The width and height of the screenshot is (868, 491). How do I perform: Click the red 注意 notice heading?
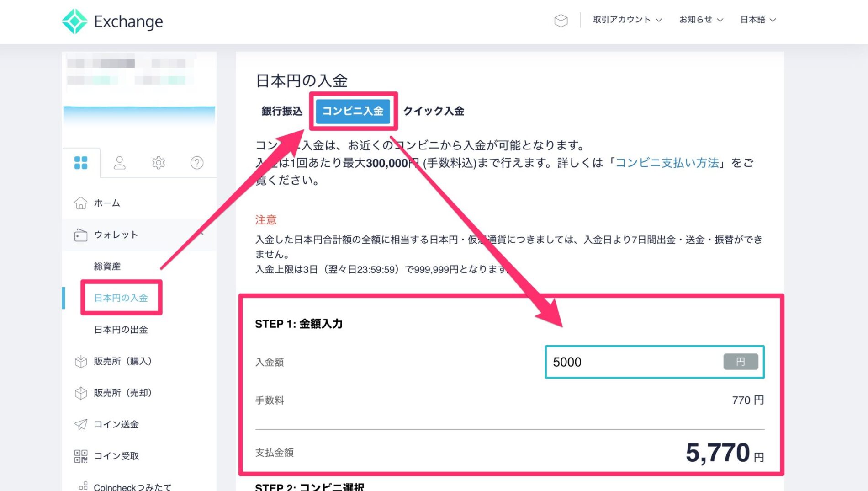[266, 220]
